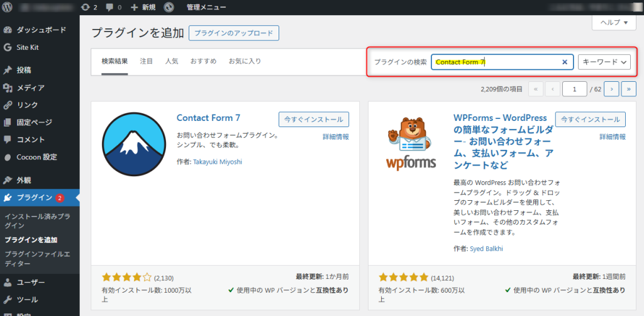Screen dimensions: 644x316
Task: Open the updates icon showing 2
Action: click(x=89, y=8)
